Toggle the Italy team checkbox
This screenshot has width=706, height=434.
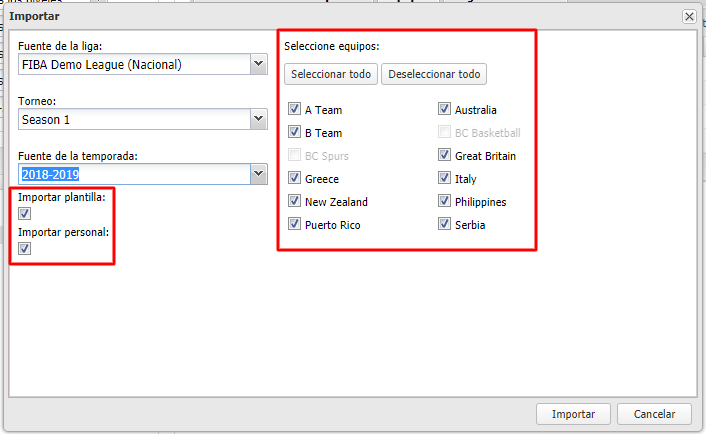445,179
